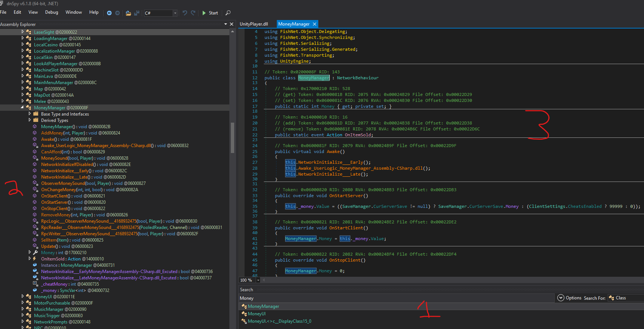Open the View menu

click(33, 12)
